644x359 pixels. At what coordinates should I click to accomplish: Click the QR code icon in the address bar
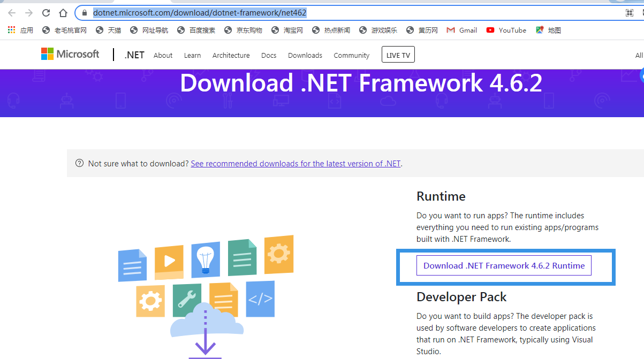click(630, 13)
